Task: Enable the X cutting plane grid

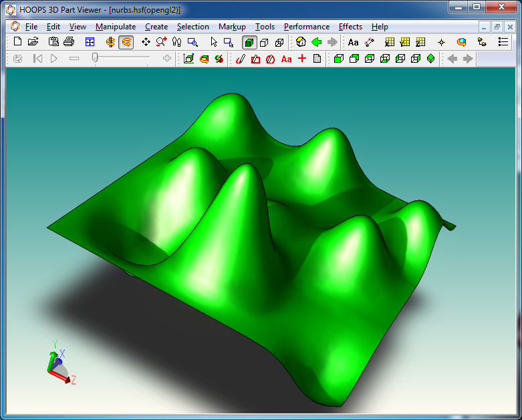Action: (389, 42)
